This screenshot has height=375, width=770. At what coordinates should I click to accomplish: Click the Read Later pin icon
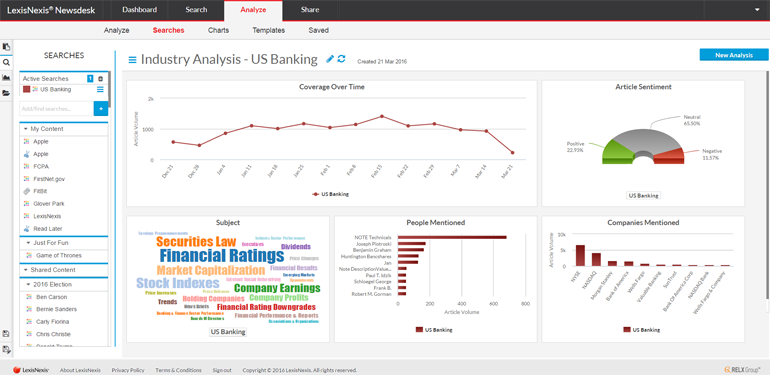pyautogui.click(x=27, y=228)
